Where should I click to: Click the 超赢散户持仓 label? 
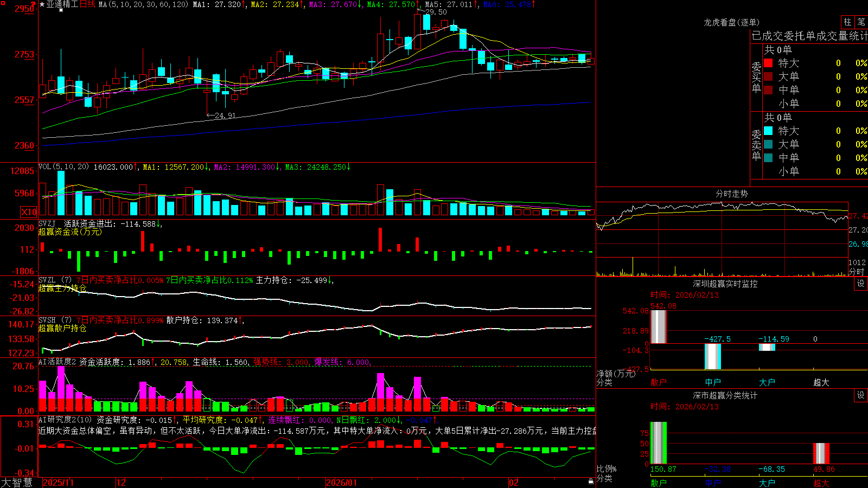click(62, 328)
